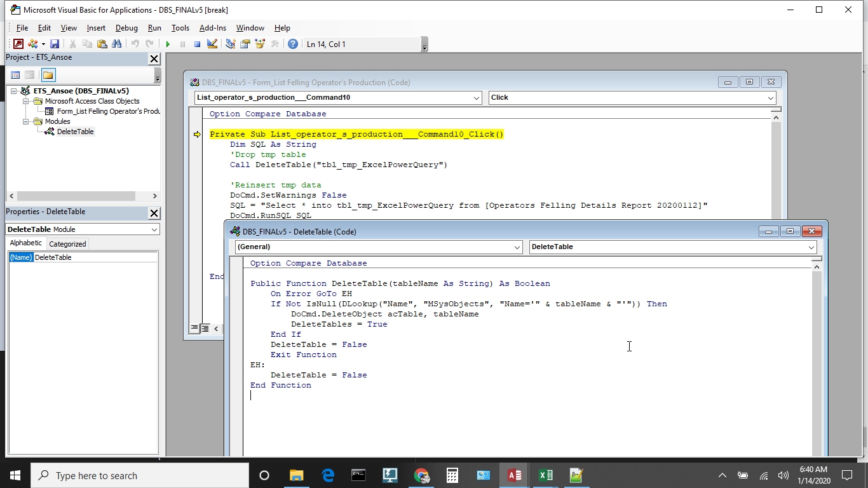Continue execution with the green Run icon
The height and width of the screenshot is (488, 868).
pos(168,44)
